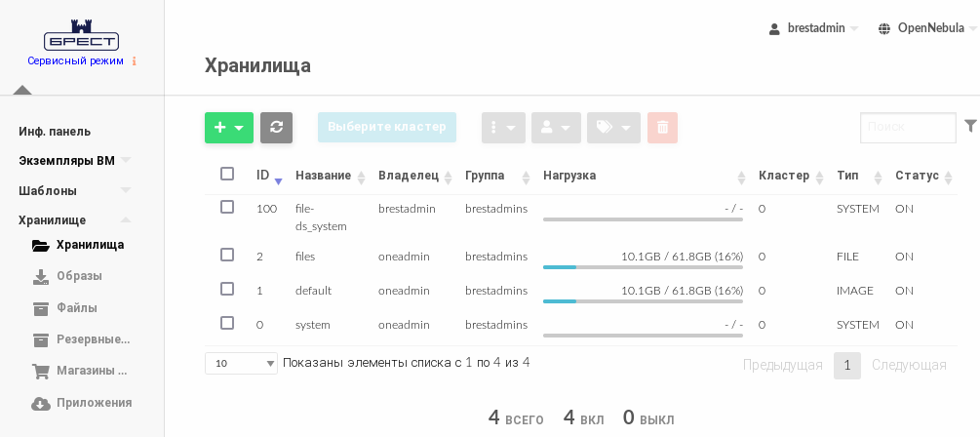
Task: Check the file-ds_system row checkbox
Action: (x=227, y=207)
